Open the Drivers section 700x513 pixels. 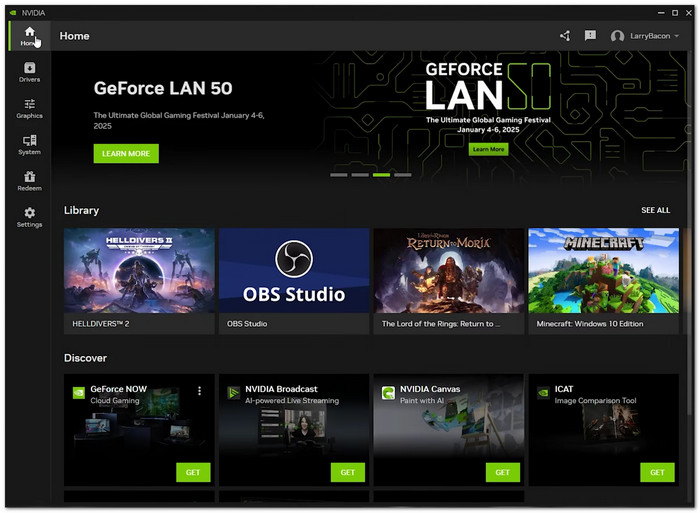[x=29, y=72]
